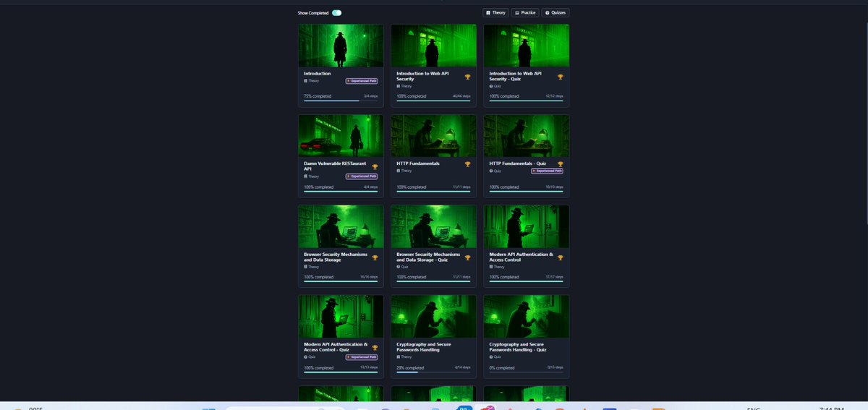This screenshot has width=868, height=410.
Task: Click trophy icon on HTTP Fundamentals card
Action: pyautogui.click(x=467, y=164)
